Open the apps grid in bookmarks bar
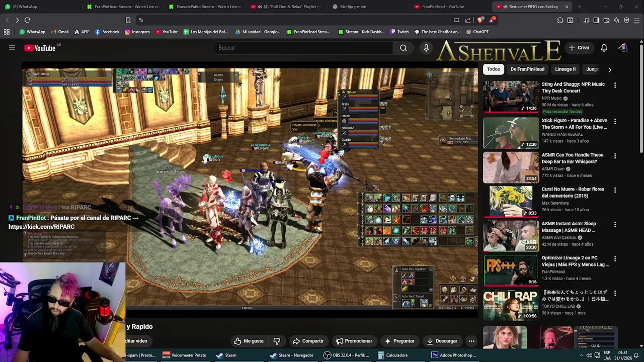Viewport: 644px width, 362px height. pyautogui.click(x=7, y=32)
